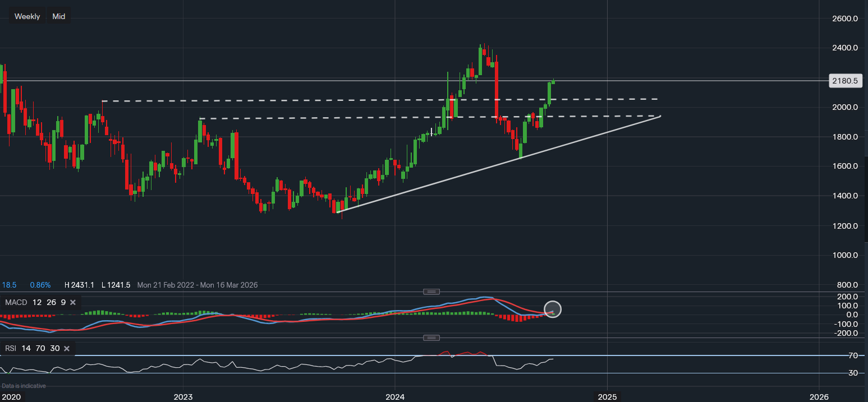The image size is (868, 402).
Task: Change the RSI overbought level 70 setting
Action: (40, 349)
